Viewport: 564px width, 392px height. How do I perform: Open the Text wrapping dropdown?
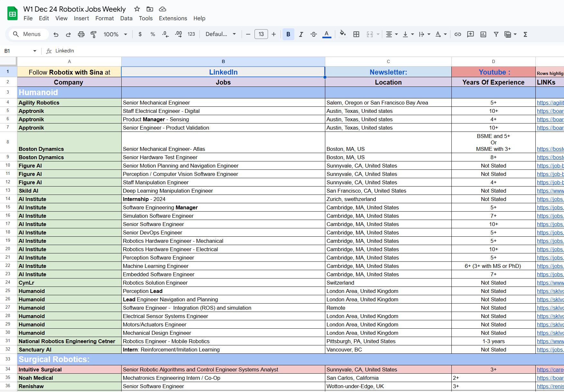424,34
